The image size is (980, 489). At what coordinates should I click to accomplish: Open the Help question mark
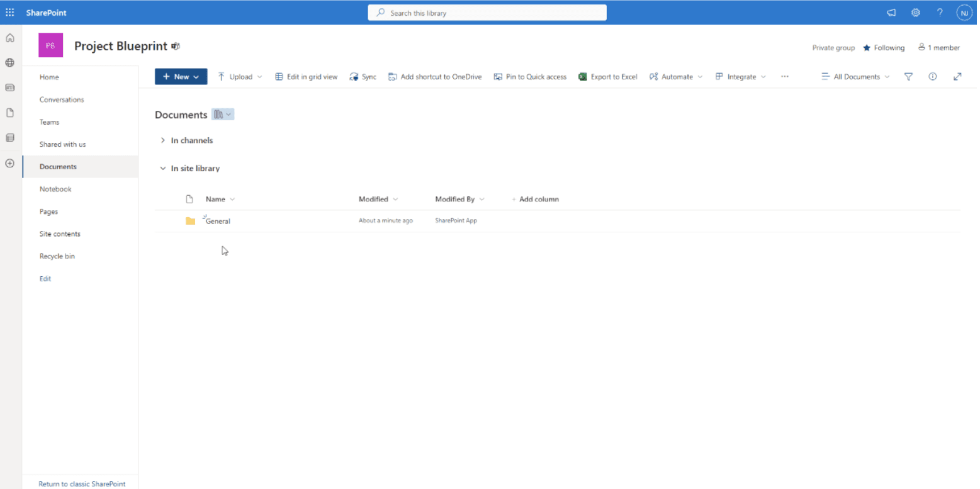pyautogui.click(x=939, y=12)
